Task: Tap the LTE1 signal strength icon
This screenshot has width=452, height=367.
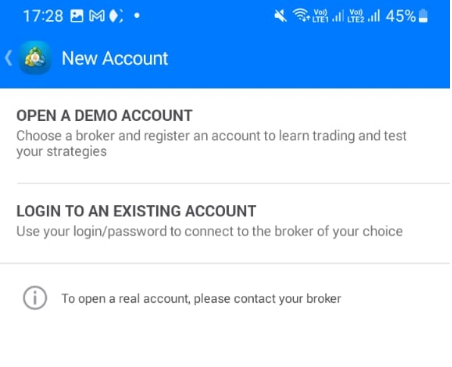Action: [329, 16]
